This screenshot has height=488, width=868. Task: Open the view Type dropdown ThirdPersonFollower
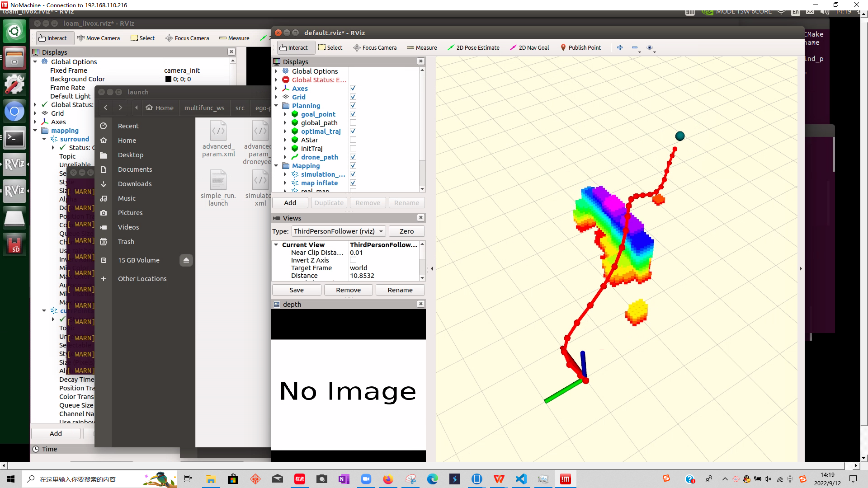pyautogui.click(x=339, y=231)
